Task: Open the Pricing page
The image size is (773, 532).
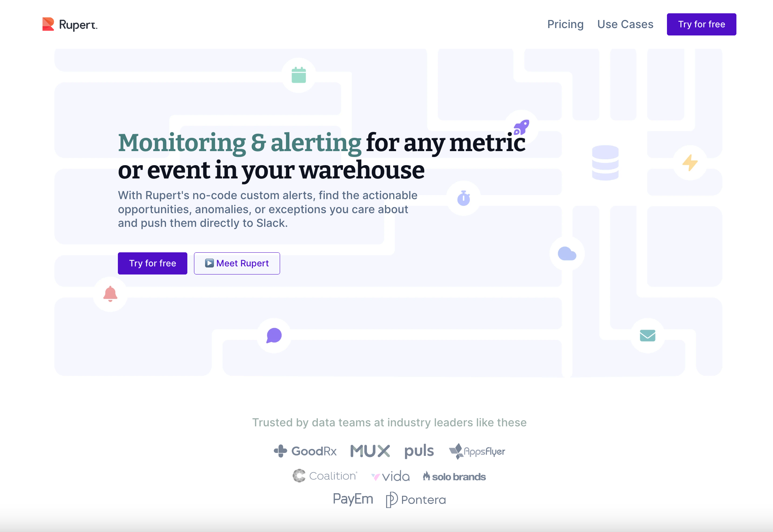Action: point(565,24)
